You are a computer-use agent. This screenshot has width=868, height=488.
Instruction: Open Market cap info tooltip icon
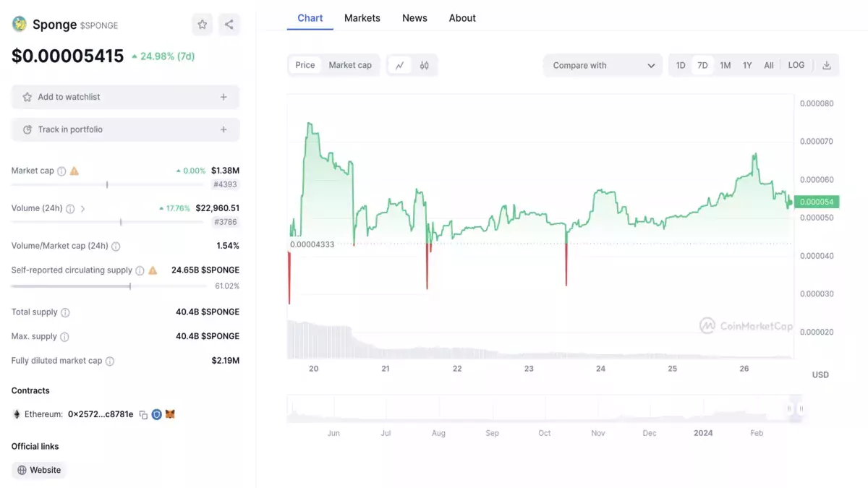(61, 171)
